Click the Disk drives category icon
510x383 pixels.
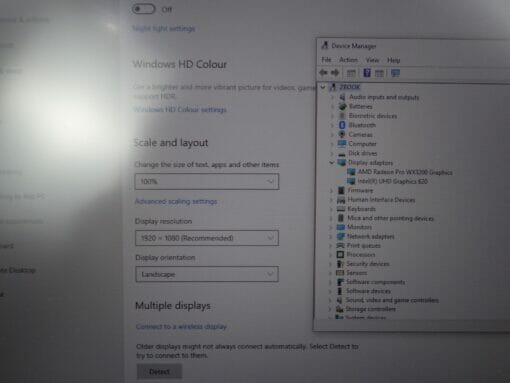341,154
